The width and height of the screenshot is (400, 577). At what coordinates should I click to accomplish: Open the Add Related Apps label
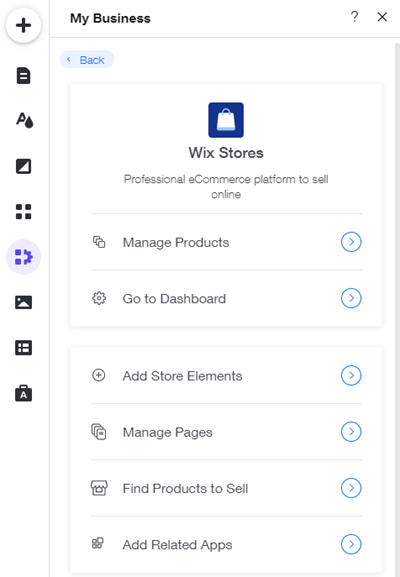[x=177, y=545]
